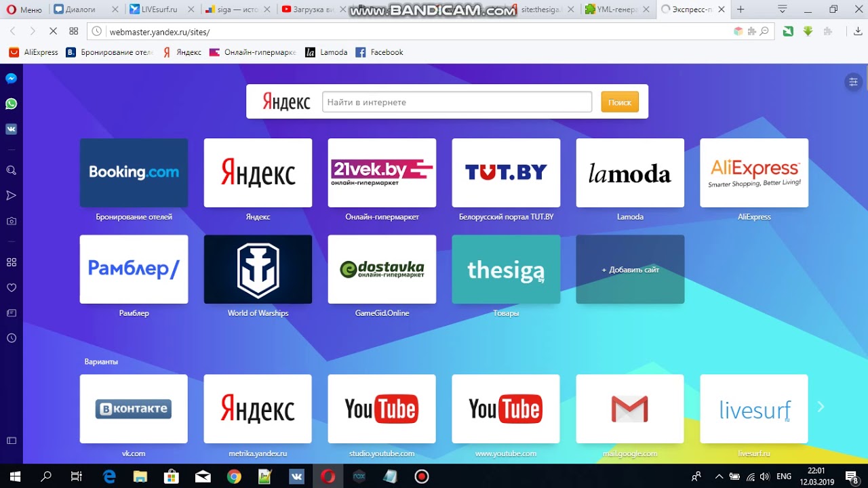Screen dimensions: 868x488
Task: Open the snapshot camera icon in sidebar
Action: [11, 221]
